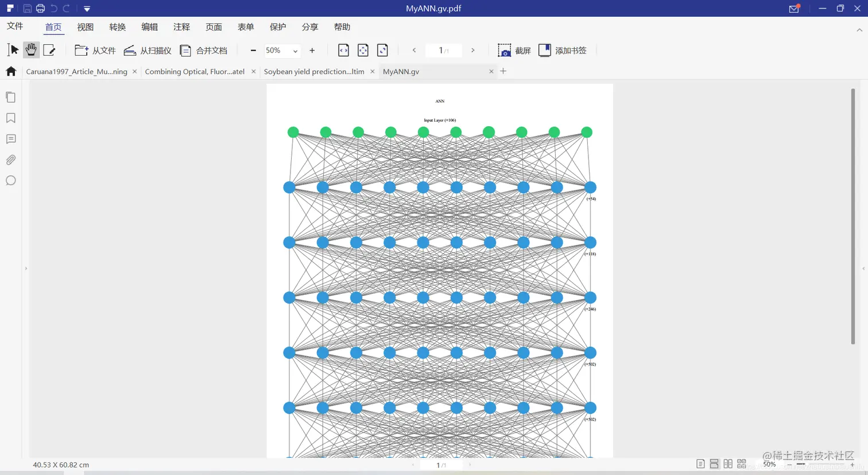The height and width of the screenshot is (475, 868).
Task: Open the 50% zoom level dropdown
Action: point(282,50)
